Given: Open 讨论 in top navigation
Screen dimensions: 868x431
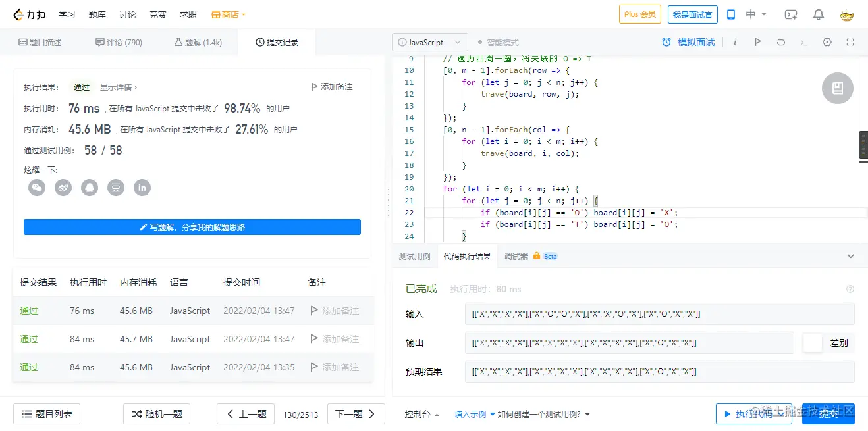Looking at the screenshot, I should click(128, 14).
